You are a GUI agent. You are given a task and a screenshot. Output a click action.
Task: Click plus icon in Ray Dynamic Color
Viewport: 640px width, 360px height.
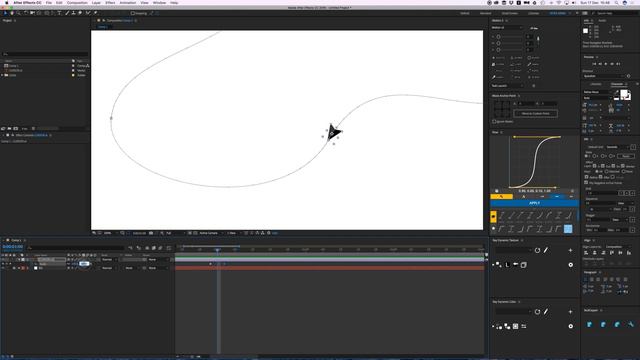(570, 312)
